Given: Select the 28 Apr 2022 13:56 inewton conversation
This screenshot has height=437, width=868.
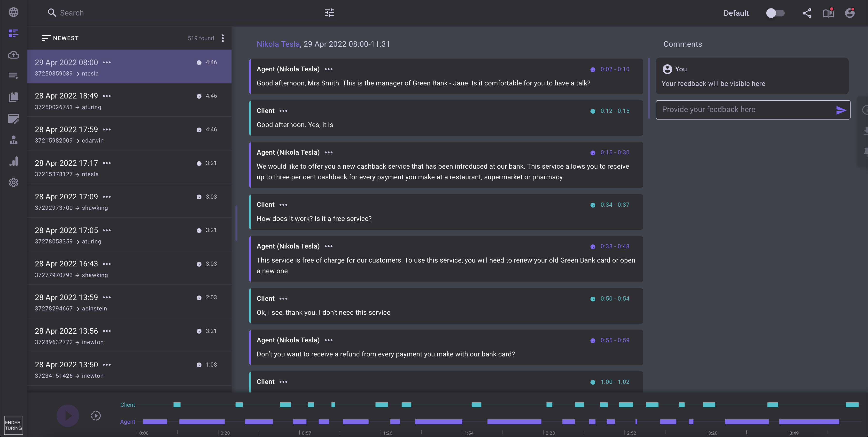Looking at the screenshot, I should click(129, 335).
